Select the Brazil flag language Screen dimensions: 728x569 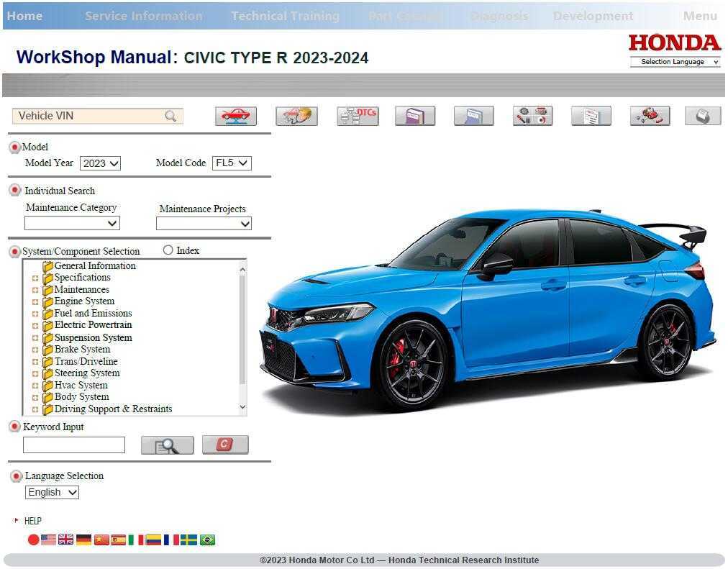[207, 540]
